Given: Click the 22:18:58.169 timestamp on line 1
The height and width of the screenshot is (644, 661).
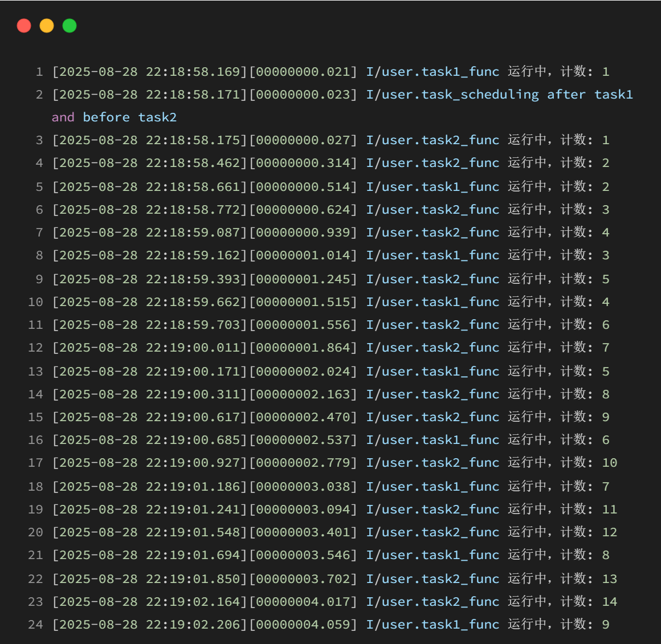Looking at the screenshot, I should [193, 72].
